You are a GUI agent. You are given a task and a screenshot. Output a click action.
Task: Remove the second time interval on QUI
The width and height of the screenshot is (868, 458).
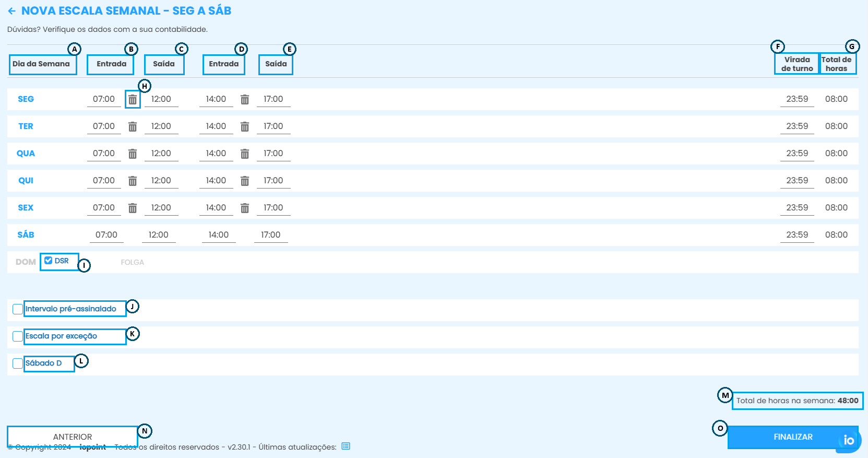(x=245, y=181)
